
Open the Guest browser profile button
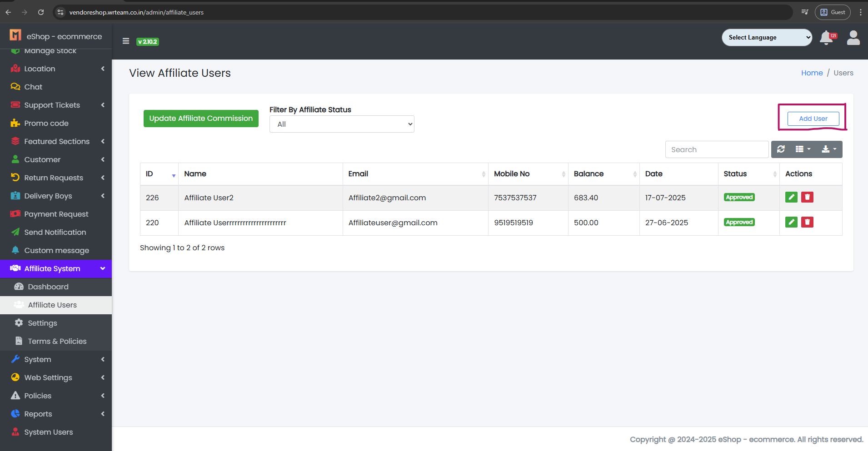coord(833,12)
